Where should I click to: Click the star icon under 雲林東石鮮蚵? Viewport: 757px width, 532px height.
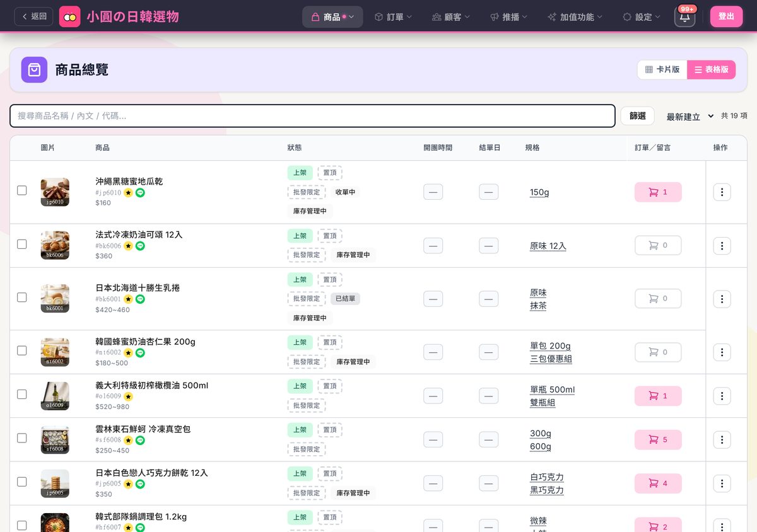[128, 440]
